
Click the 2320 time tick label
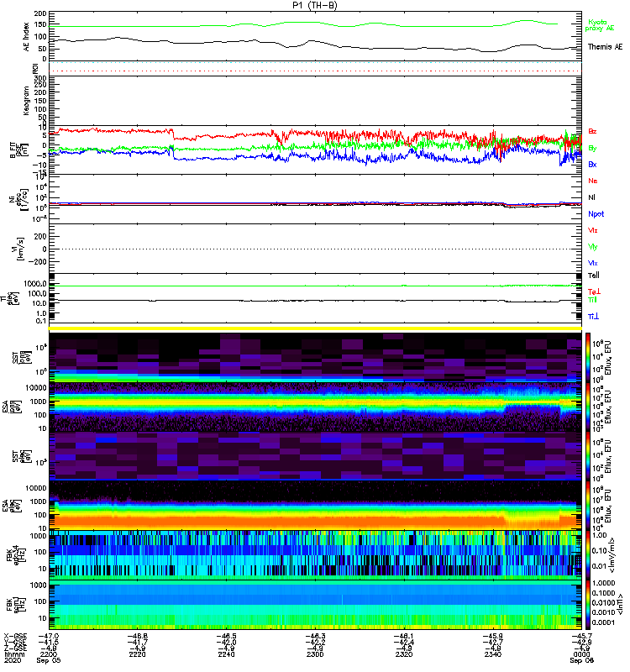[x=404, y=654]
